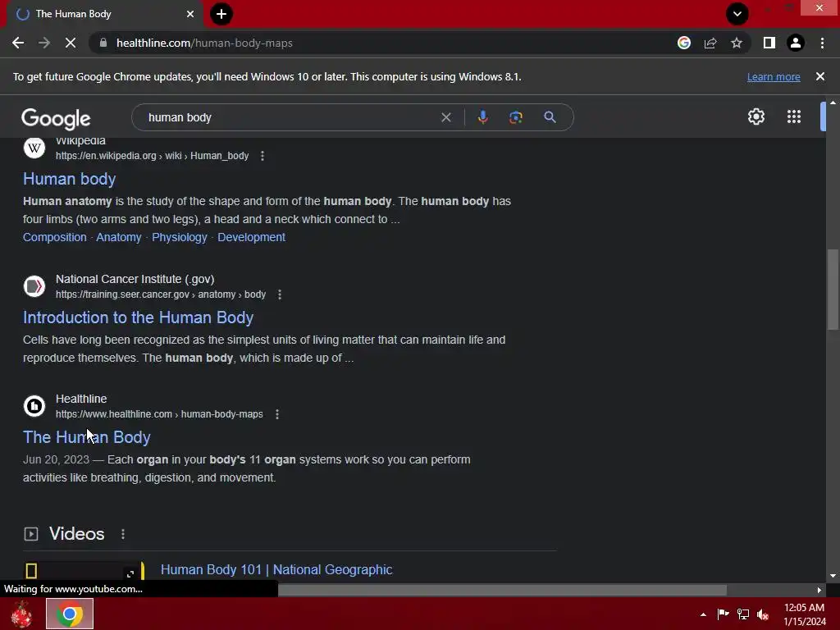Open tab search dropdown arrow
The height and width of the screenshot is (630, 840).
point(737,14)
